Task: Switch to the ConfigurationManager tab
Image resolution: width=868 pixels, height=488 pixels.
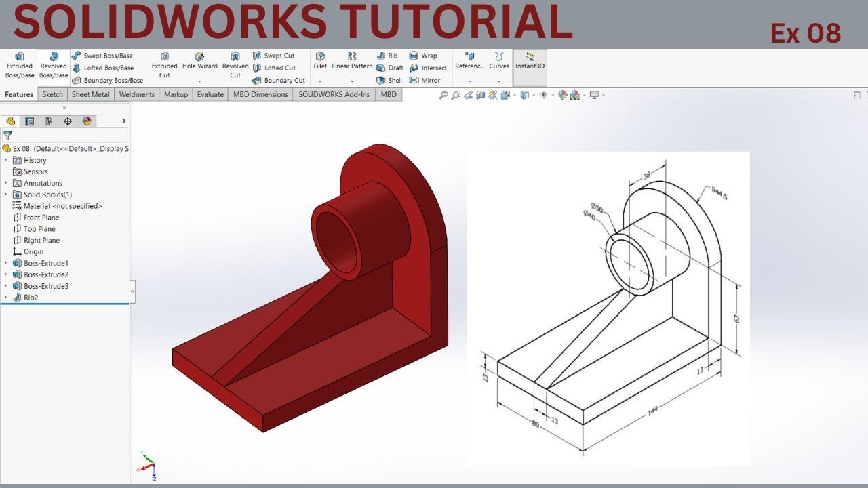Action: click(48, 121)
